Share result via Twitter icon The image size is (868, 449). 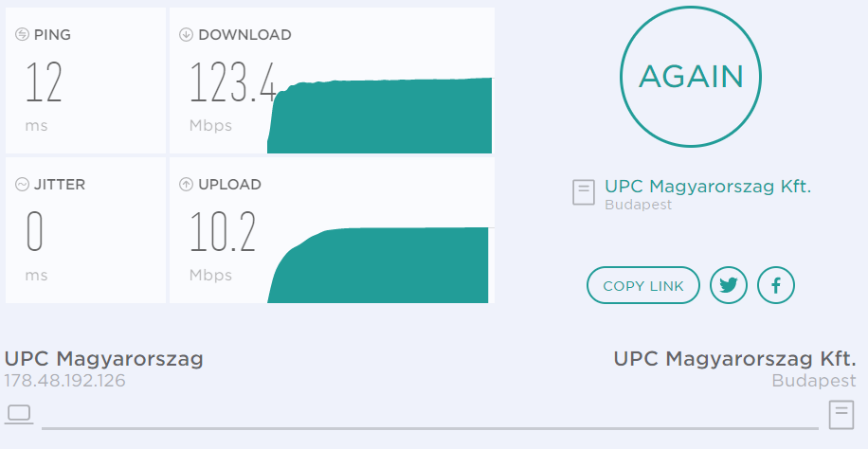(x=729, y=286)
